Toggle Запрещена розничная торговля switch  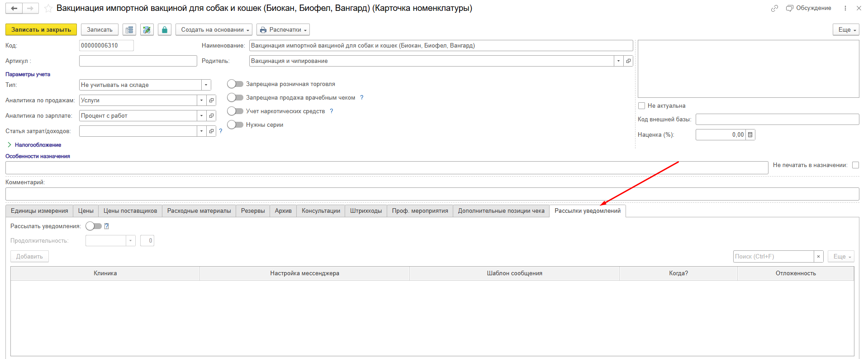[x=235, y=84]
